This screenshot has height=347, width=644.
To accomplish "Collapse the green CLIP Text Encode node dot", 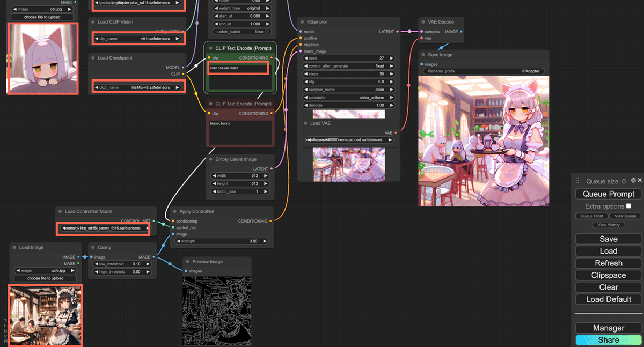I will tap(210, 48).
